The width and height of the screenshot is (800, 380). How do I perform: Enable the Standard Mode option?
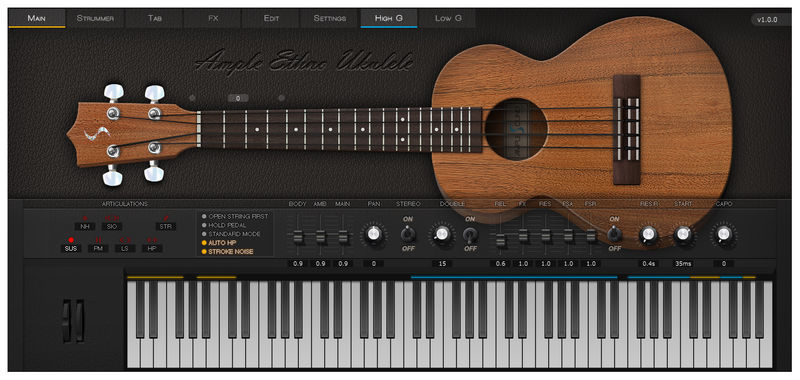[231, 234]
